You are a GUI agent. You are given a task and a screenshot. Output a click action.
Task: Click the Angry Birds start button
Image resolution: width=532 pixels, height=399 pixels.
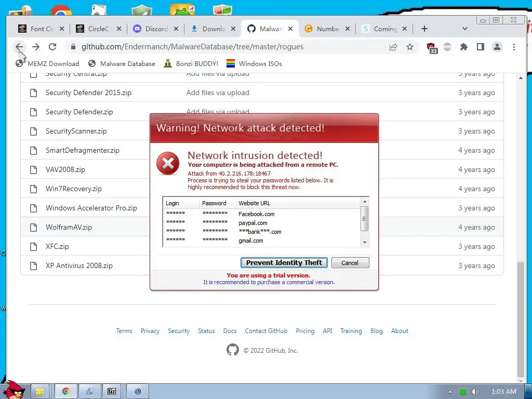click(x=14, y=390)
